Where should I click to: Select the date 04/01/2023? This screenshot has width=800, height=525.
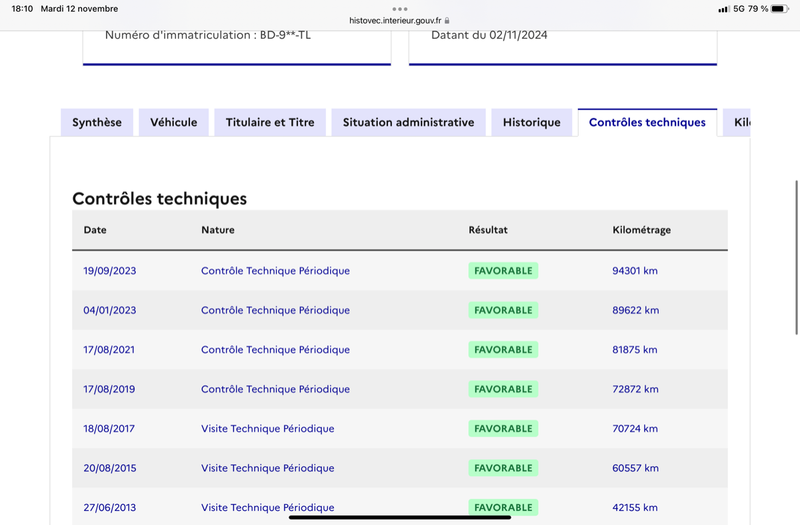tap(110, 310)
